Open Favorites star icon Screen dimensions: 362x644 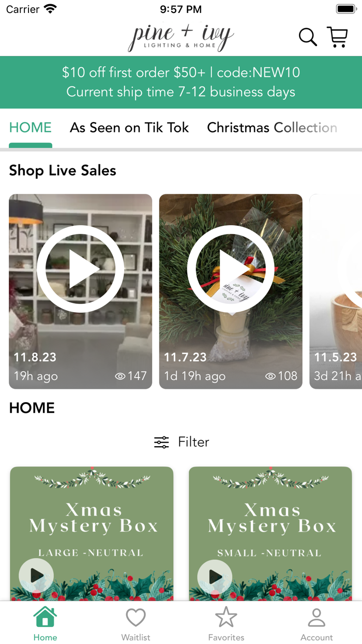[226, 617]
